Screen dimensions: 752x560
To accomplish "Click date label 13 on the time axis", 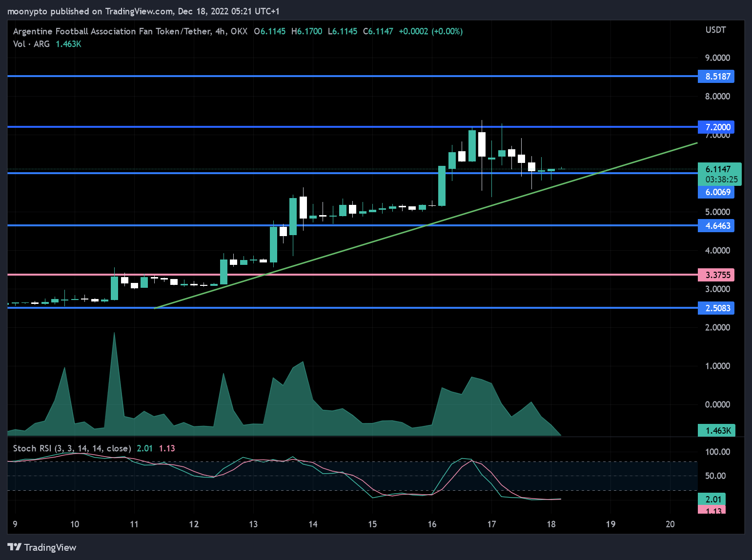I will click(253, 524).
